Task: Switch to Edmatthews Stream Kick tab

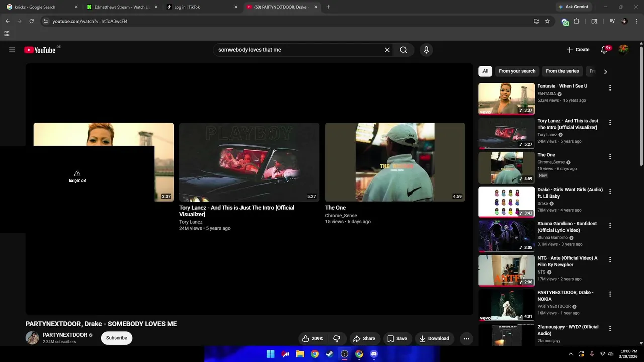Action: (x=123, y=7)
